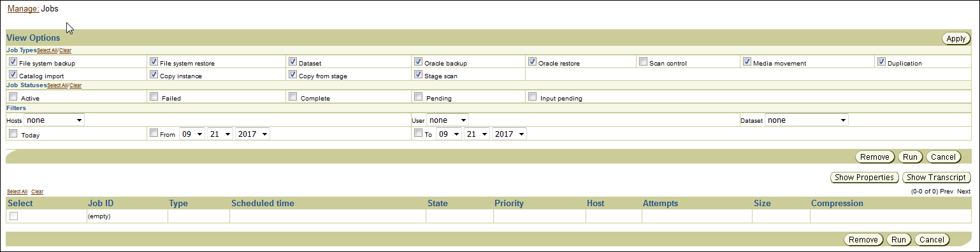Go to Prev page of jobs
This screenshot has width=980, height=252.
coord(947,192)
